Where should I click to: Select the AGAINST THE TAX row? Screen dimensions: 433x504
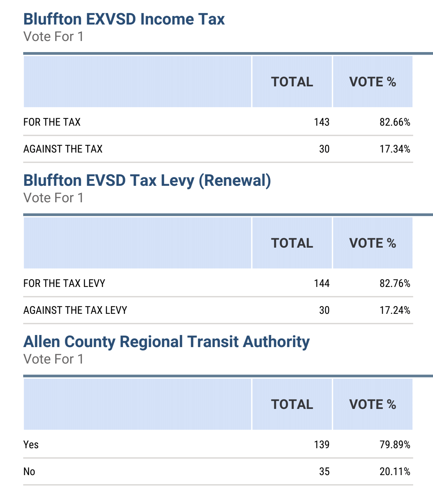(x=218, y=149)
